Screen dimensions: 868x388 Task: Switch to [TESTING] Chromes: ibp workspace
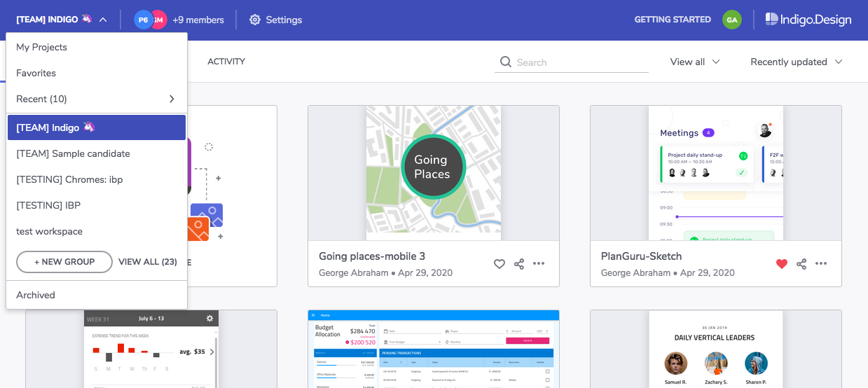click(97, 179)
